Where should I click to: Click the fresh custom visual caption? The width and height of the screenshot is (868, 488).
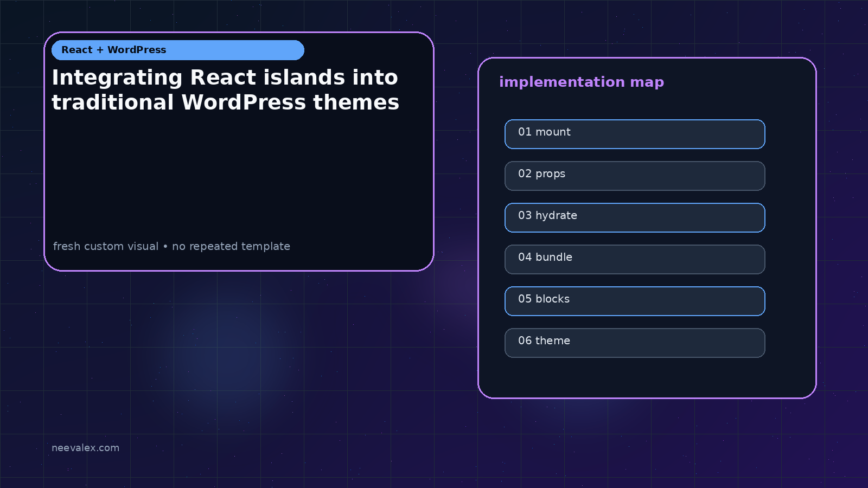click(x=171, y=246)
